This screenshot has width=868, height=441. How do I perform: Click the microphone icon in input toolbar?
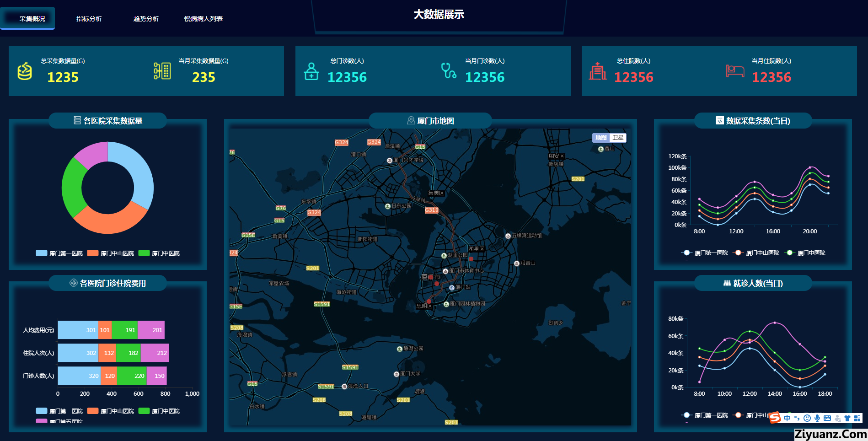(x=817, y=418)
